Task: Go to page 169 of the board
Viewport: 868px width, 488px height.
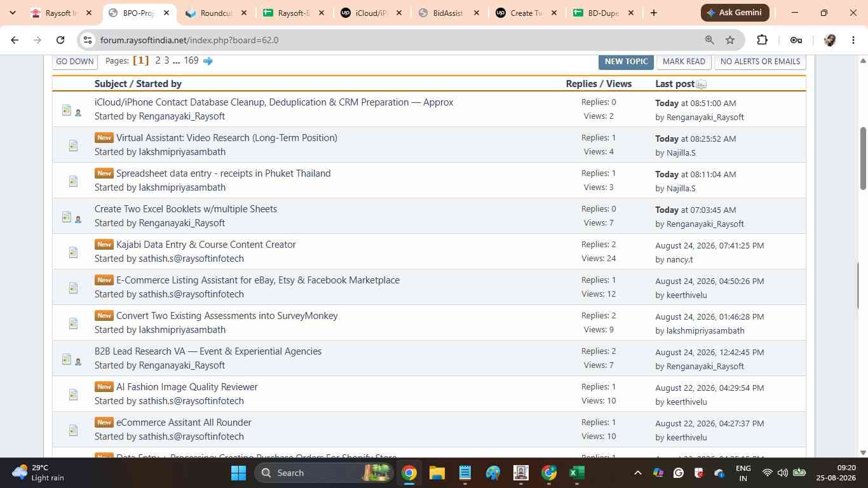Action: pyautogui.click(x=191, y=61)
